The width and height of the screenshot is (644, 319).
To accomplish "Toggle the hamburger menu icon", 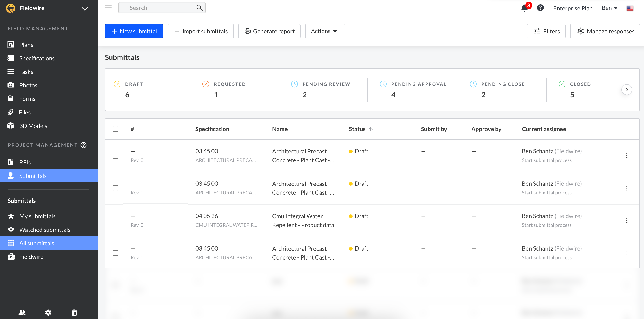I will [x=108, y=8].
